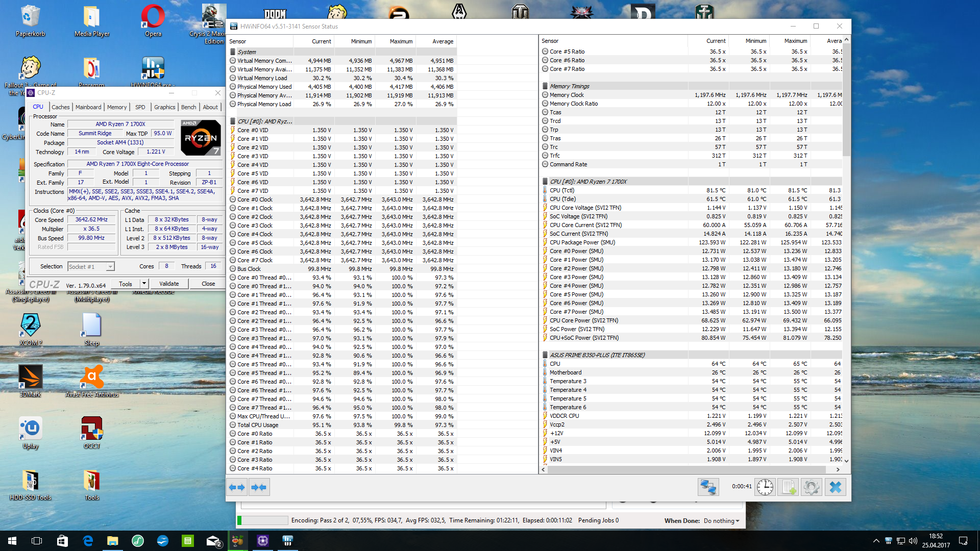The width and height of the screenshot is (980, 551).
Task: Open the taskbar clock showing 18:52
Action: point(936,541)
